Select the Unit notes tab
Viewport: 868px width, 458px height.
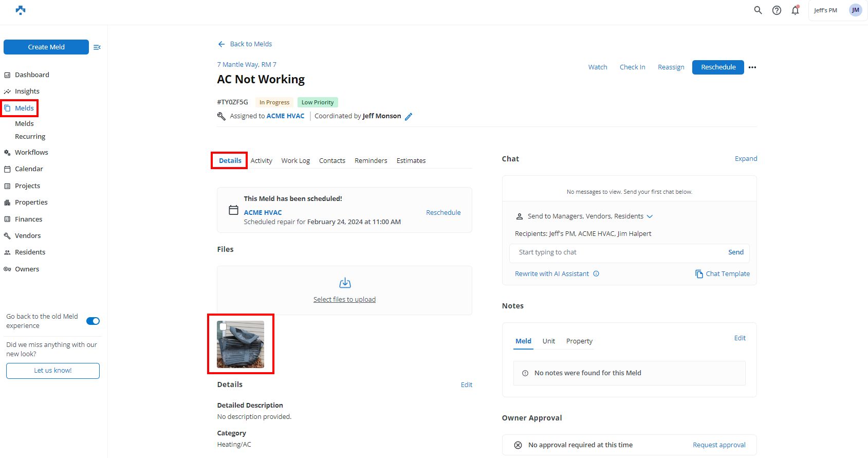tap(548, 341)
